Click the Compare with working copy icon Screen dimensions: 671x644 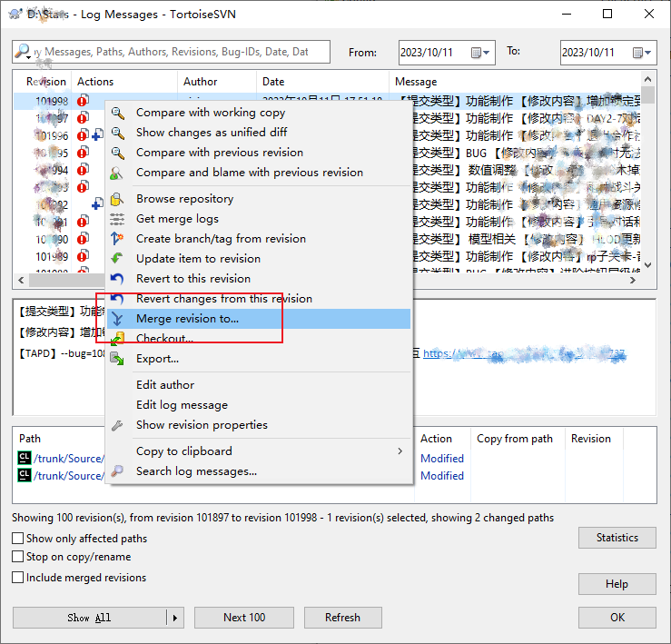(117, 113)
